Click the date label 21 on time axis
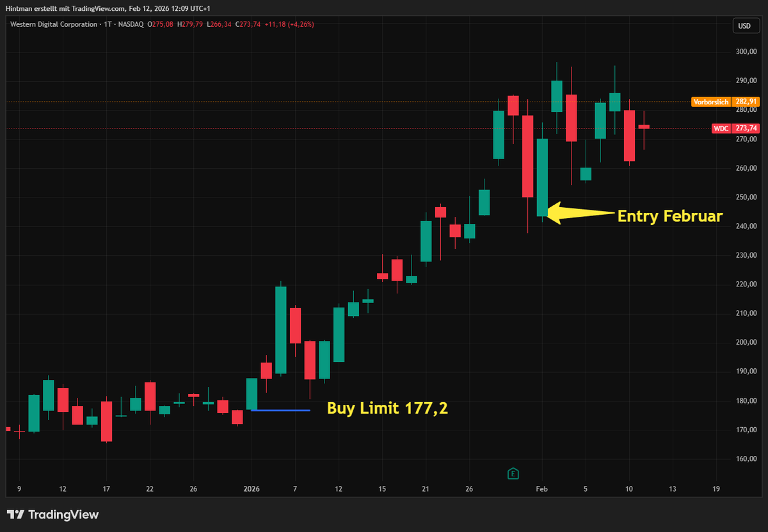Screen dimensions: 768x532 (x=426, y=489)
